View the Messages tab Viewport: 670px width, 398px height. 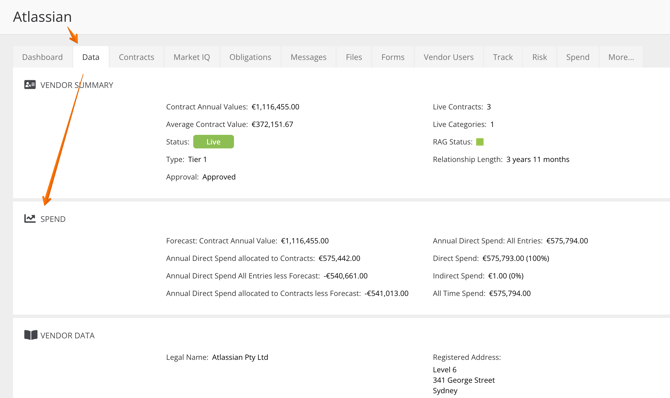click(308, 57)
